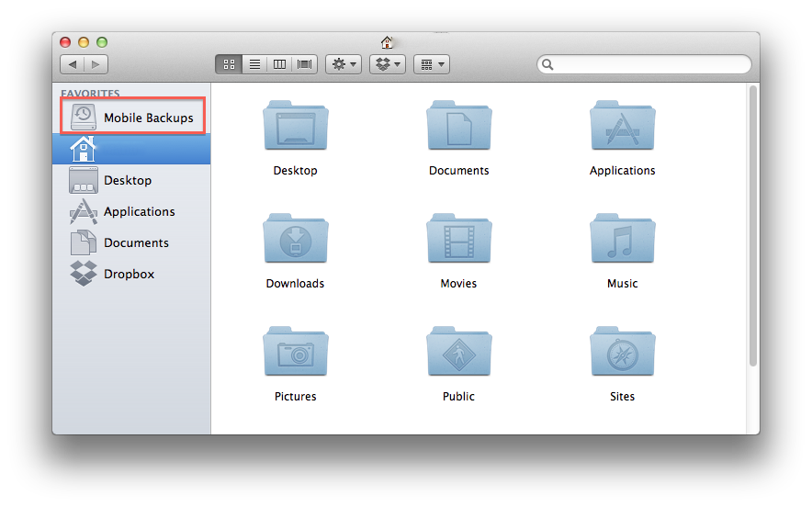Select the Public folder icon
This screenshot has width=812, height=507.
[x=459, y=352]
